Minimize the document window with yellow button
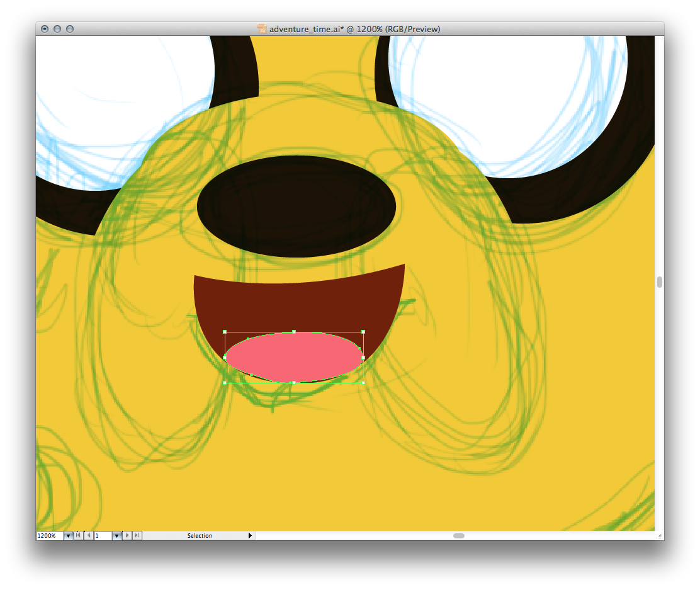Viewport: 700px width, 590px height. [57, 29]
